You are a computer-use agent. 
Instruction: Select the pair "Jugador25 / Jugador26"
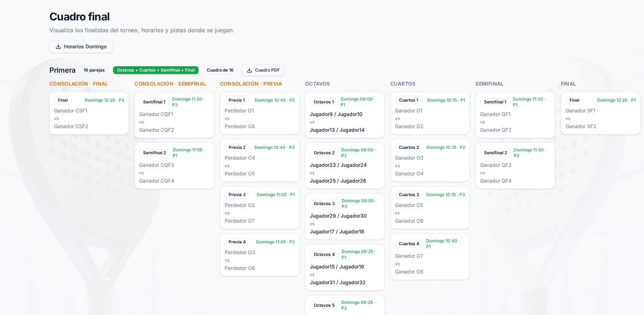tap(338, 181)
